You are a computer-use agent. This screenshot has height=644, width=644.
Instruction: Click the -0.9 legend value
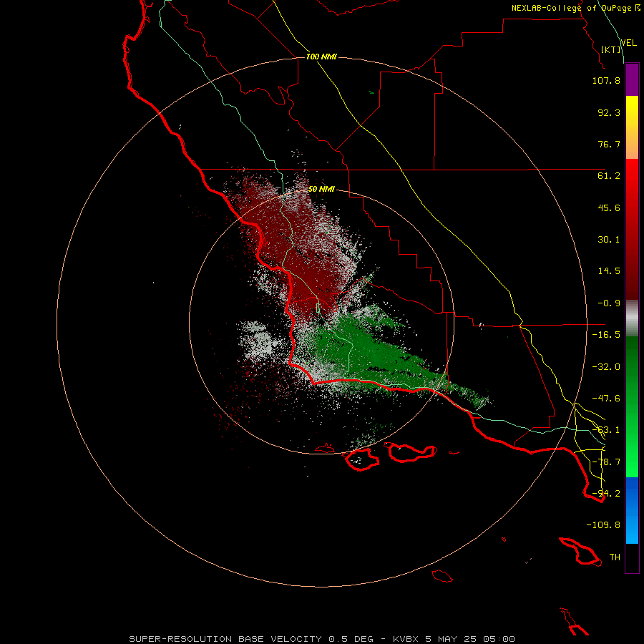609,303
